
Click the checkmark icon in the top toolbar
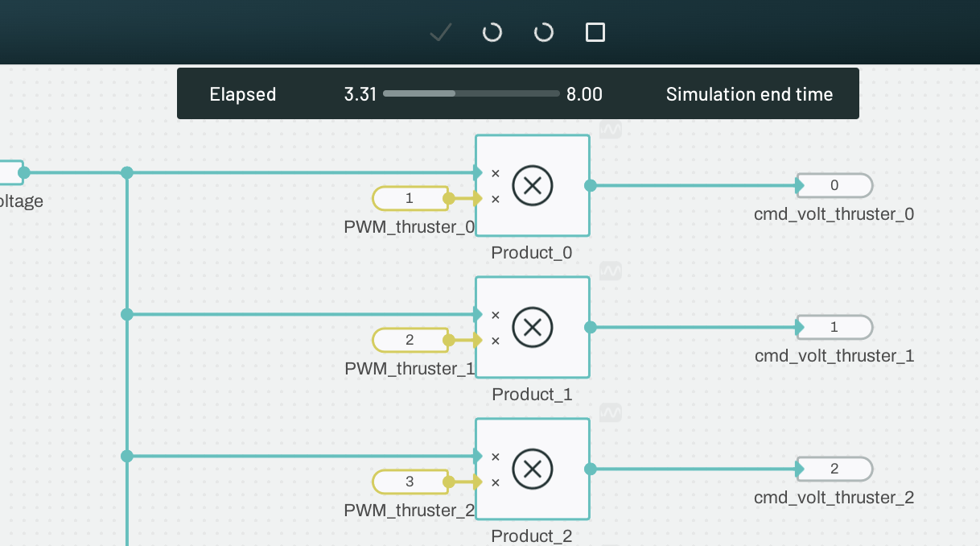pyautogui.click(x=440, y=32)
